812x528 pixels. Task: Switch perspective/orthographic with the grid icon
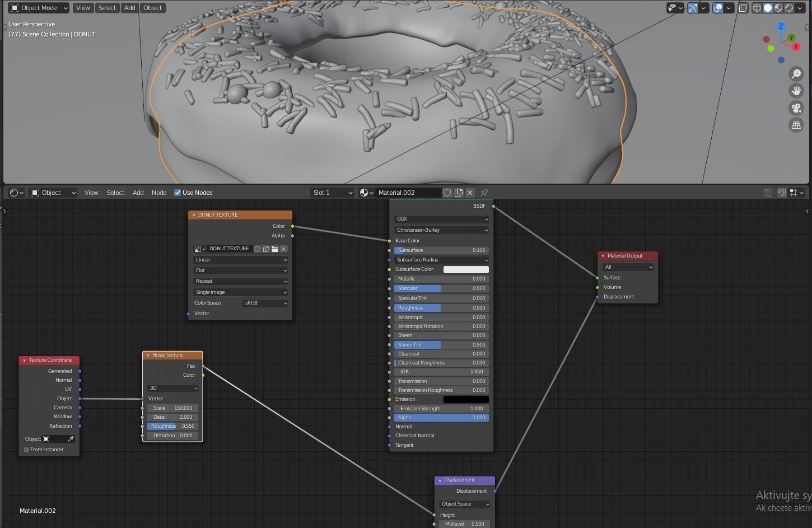[x=796, y=125]
